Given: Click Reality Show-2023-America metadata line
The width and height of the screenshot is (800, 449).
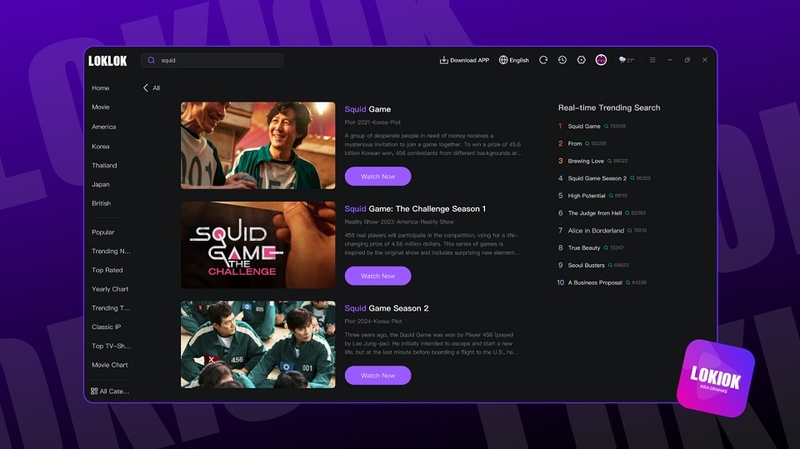Looking at the screenshot, I should 399,222.
